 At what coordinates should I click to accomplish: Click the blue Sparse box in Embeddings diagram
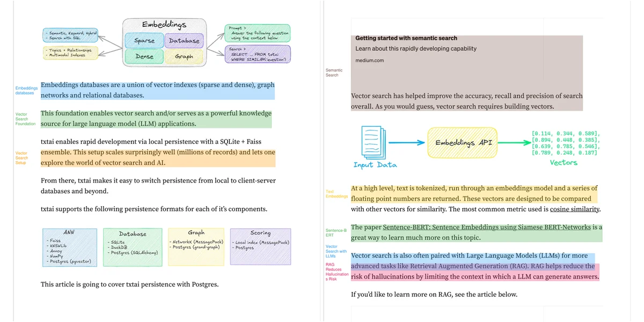coord(144,40)
